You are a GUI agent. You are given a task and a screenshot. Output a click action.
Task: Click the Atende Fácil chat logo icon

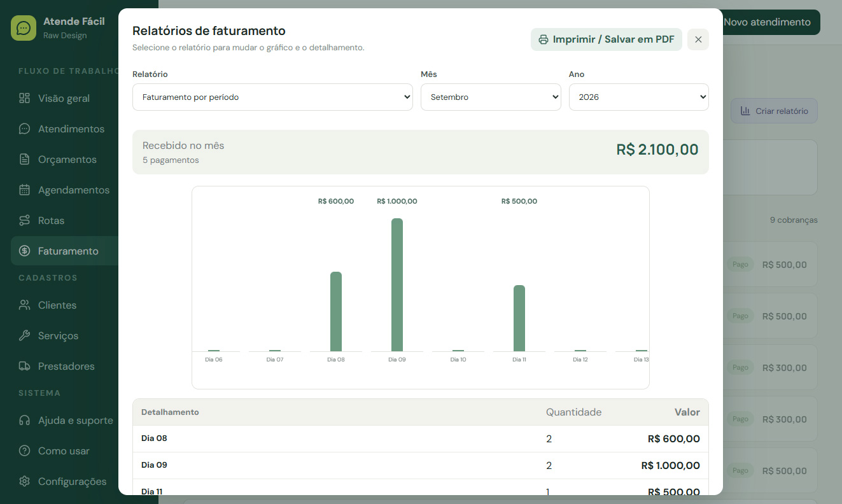coord(24,28)
